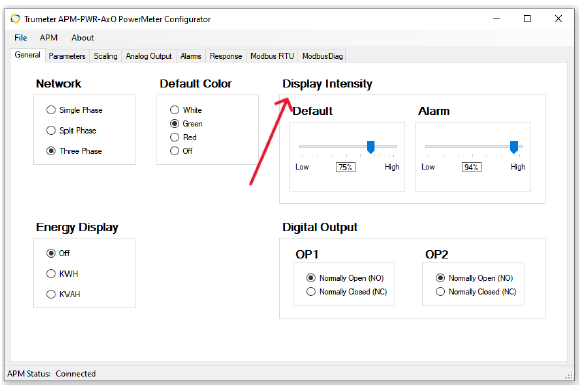Click the Default intensity slider thumb

coord(371,147)
